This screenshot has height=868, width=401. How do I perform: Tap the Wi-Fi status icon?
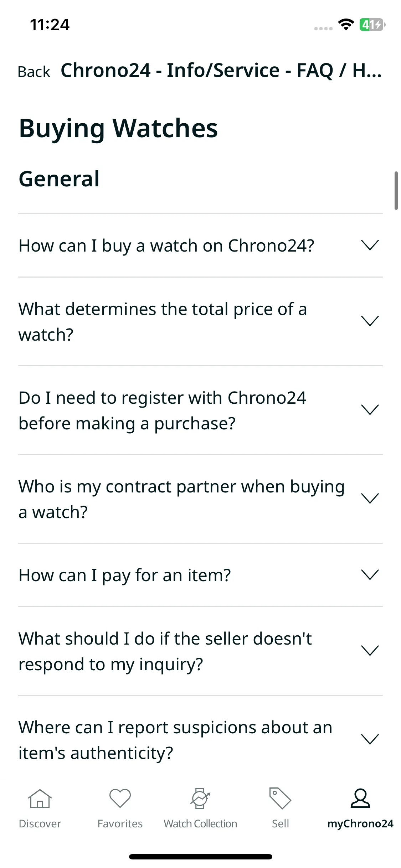tap(346, 24)
